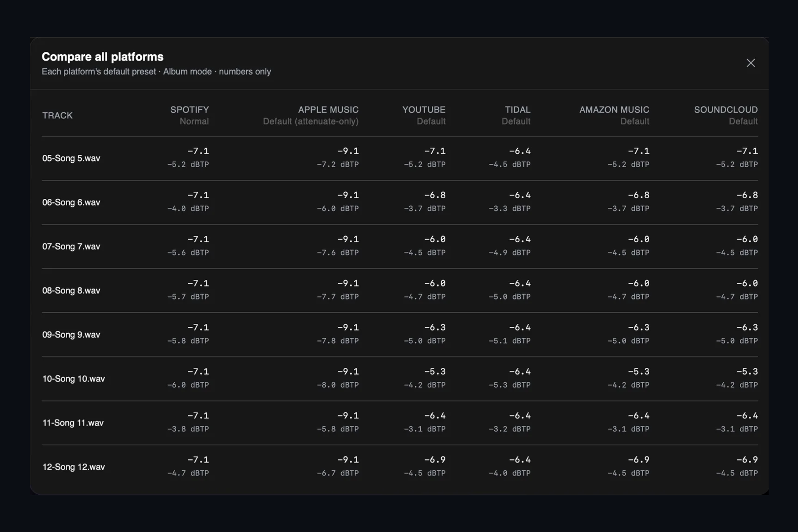Select the 08-Song 8.wav track name
This screenshot has width=798, height=532.
pyautogui.click(x=71, y=291)
